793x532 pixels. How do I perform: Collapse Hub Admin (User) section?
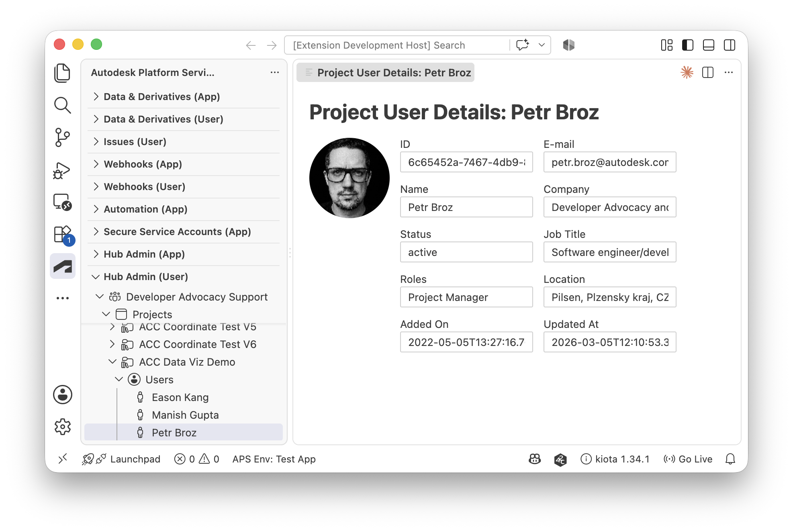[184, 276]
